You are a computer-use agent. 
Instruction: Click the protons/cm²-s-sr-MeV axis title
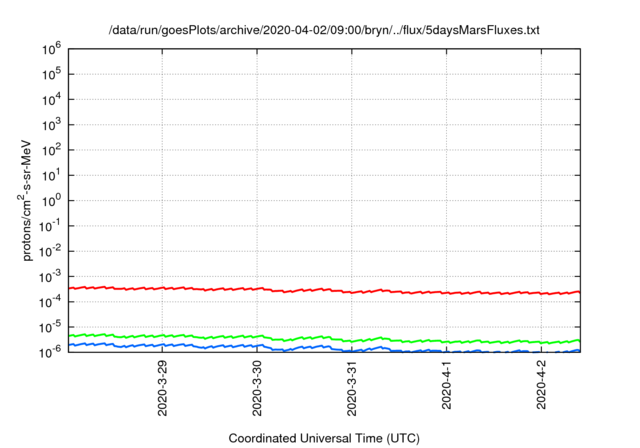click(25, 200)
